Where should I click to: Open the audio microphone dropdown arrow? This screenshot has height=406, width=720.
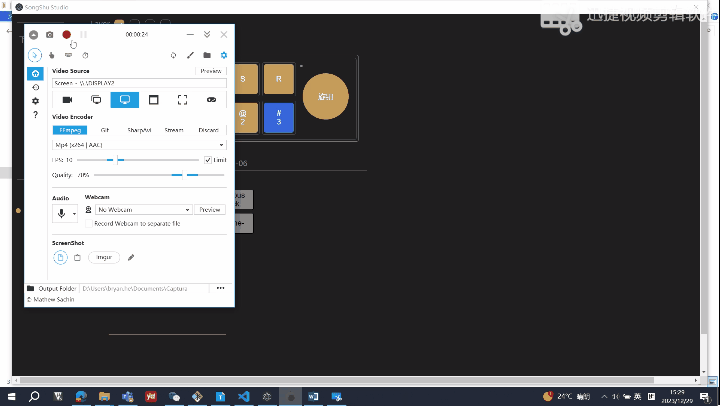[x=74, y=213]
